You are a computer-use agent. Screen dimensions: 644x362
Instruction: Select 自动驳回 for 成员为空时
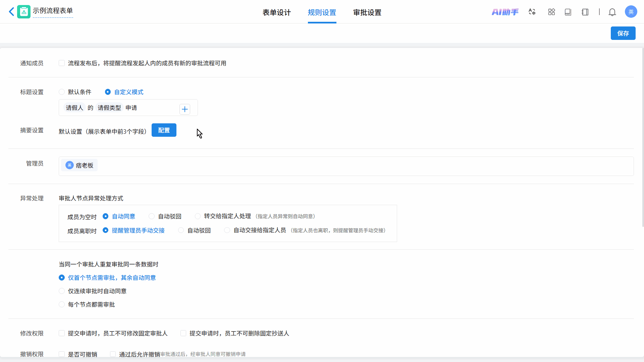pos(152,216)
